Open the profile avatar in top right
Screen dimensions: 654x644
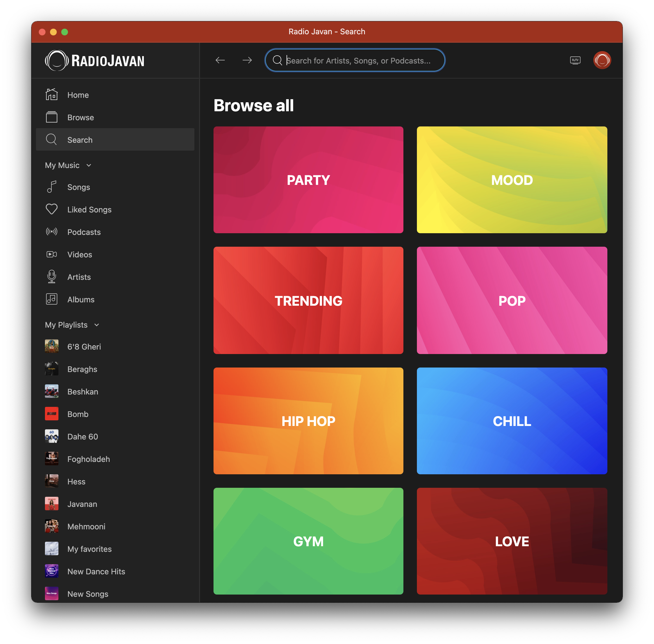602,60
